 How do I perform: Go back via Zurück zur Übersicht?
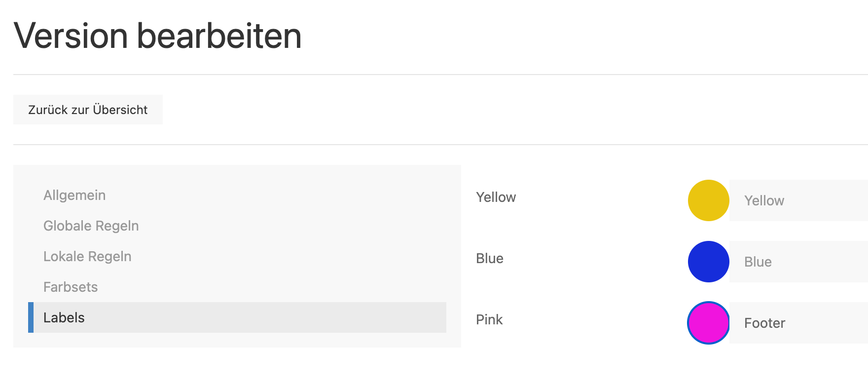88,110
